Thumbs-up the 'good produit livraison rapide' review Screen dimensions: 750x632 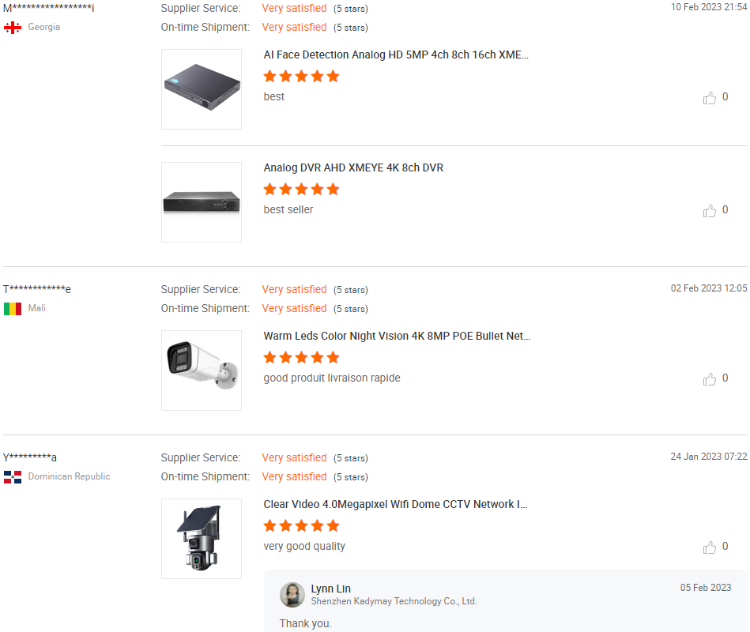click(x=710, y=379)
